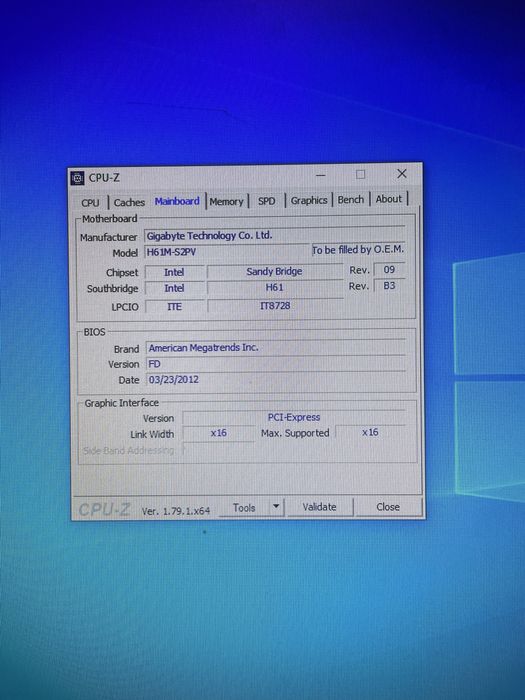Close CPU-Z with the X icon
The height and width of the screenshot is (700, 525).
click(x=402, y=174)
